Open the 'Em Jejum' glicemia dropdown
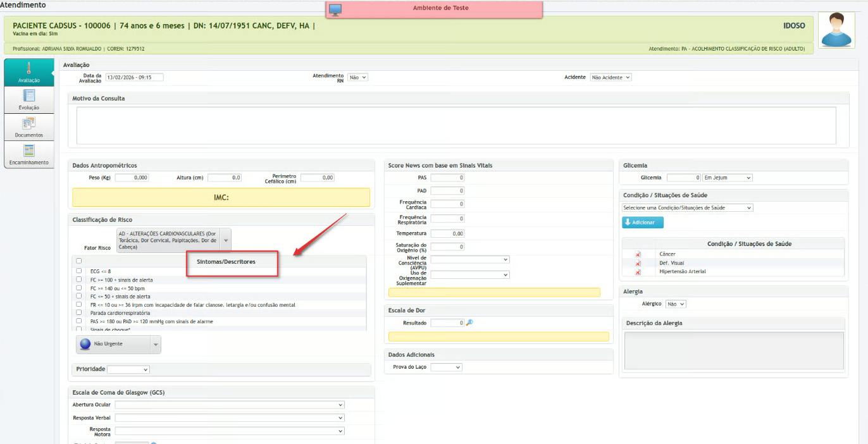Screen dimensions: 868x444 click(727, 178)
